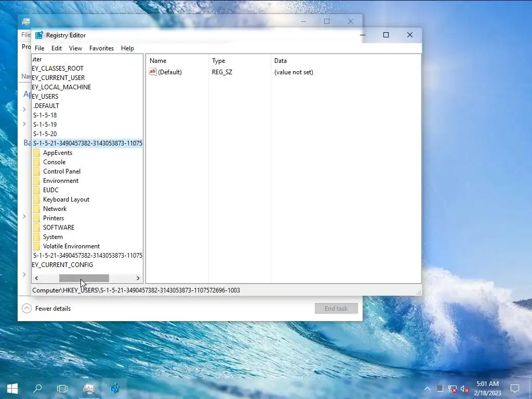Select the S-1-5-19 key
532x399 pixels.
pyautogui.click(x=45, y=124)
